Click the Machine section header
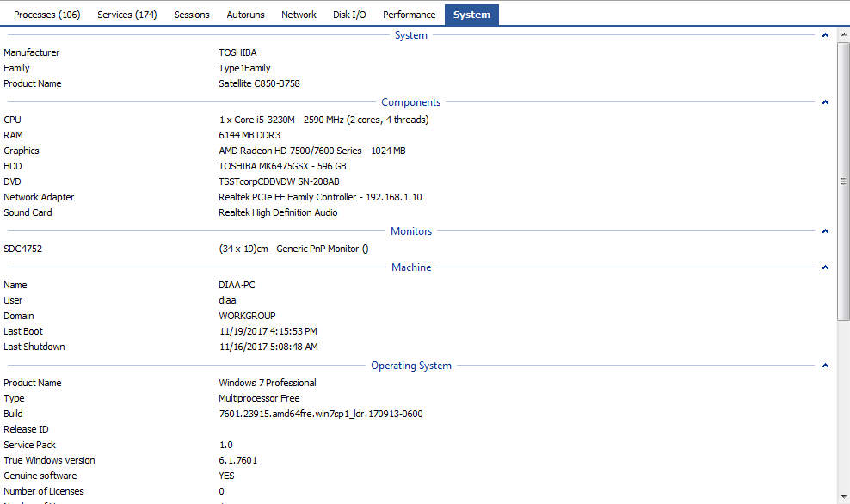The image size is (850, 504). 411,267
